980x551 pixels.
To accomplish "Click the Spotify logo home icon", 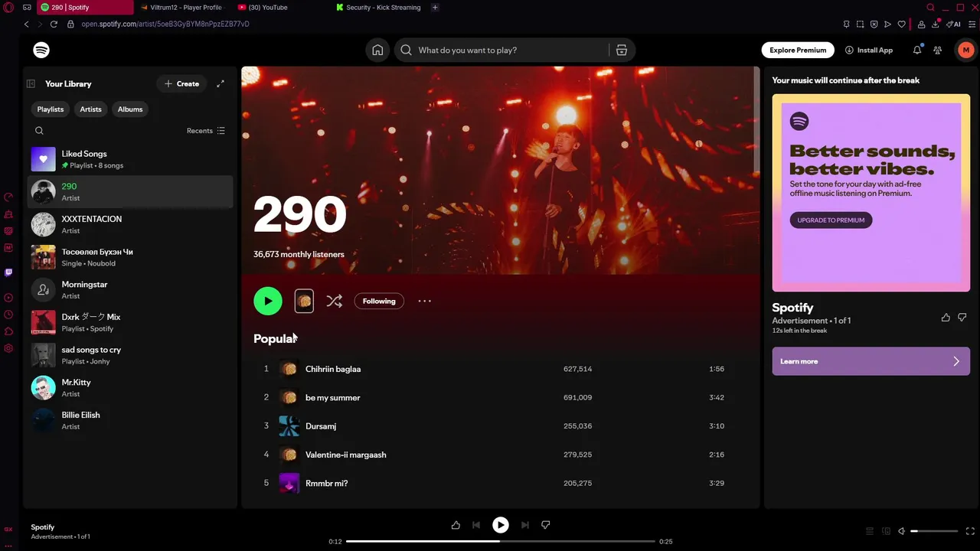I will tap(41, 50).
